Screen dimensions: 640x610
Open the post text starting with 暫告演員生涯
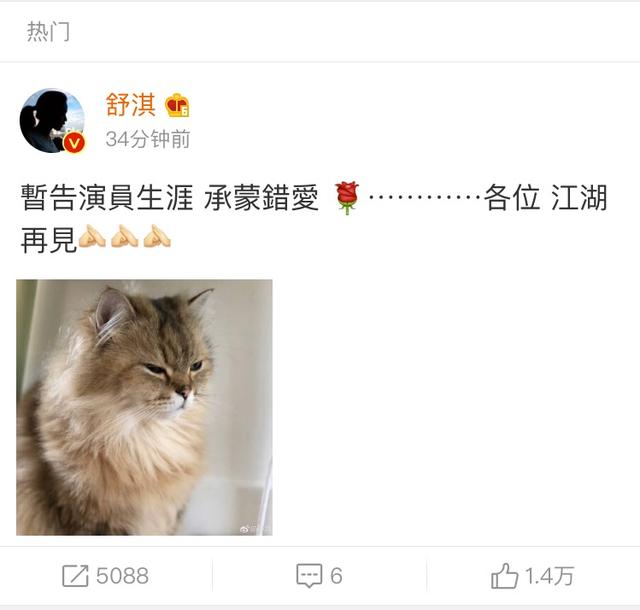(314, 218)
